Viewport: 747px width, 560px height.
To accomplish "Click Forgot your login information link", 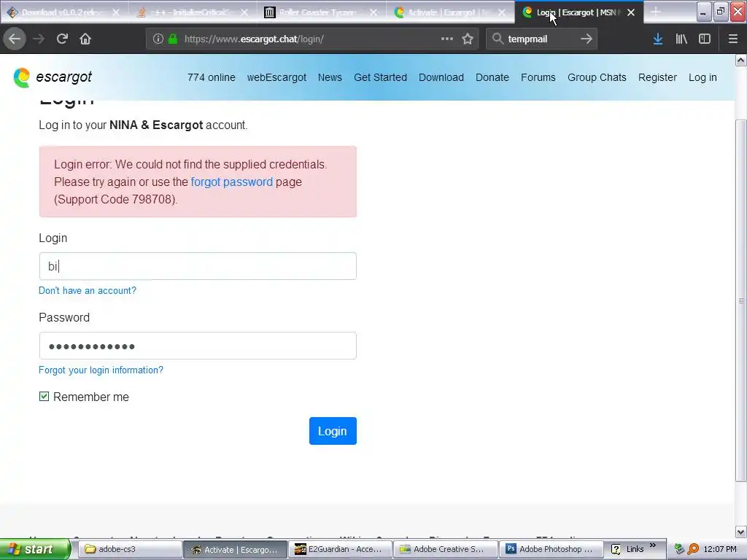I will point(101,370).
